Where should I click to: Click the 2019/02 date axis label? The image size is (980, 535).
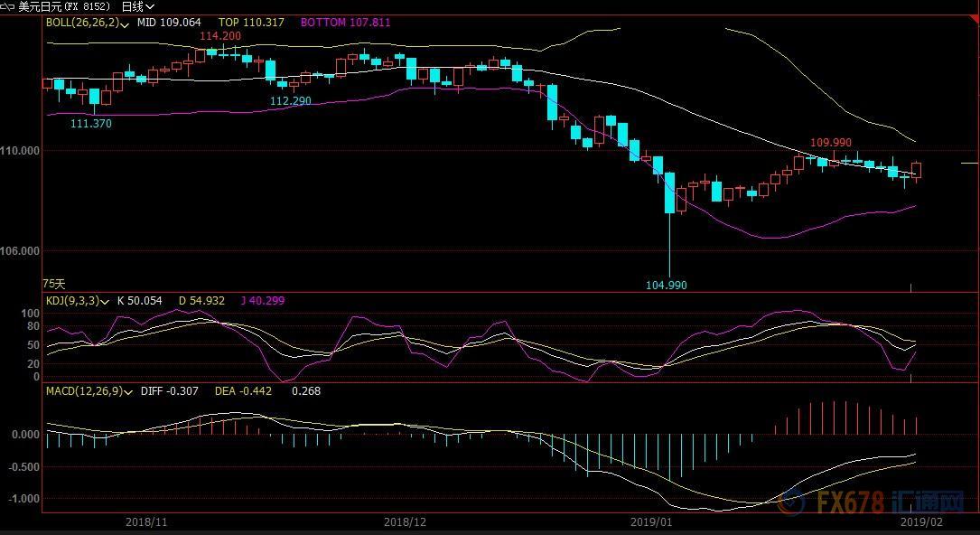pos(921,521)
